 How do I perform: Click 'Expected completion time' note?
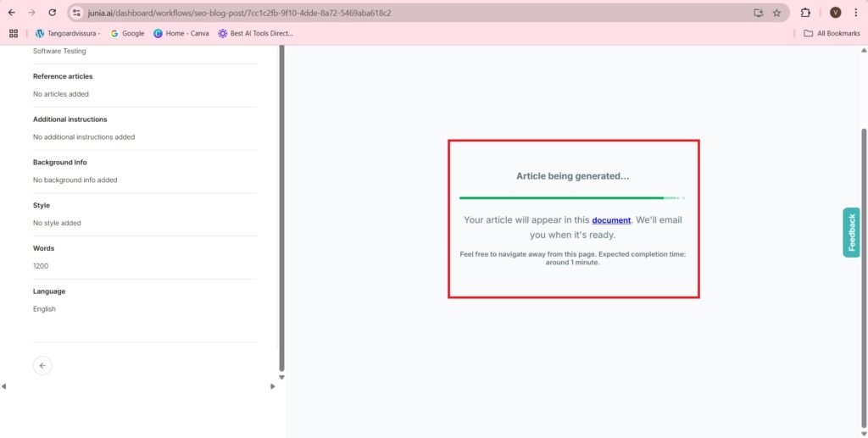pos(573,258)
